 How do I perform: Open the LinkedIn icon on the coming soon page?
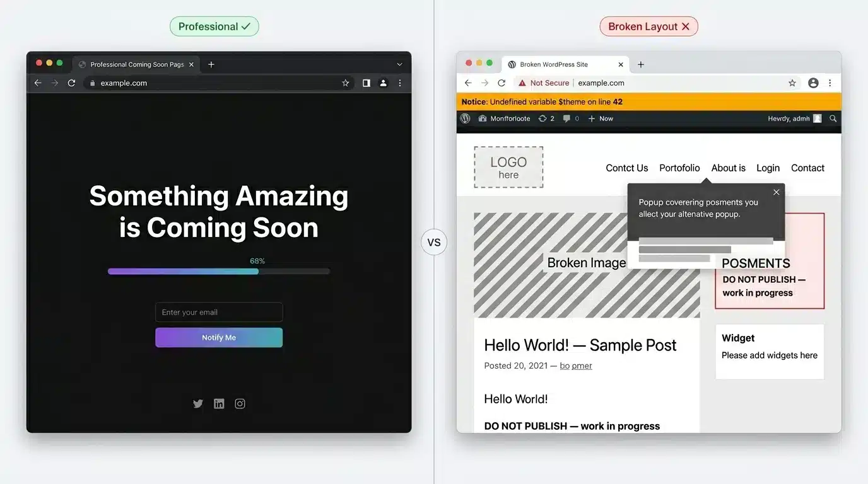(x=219, y=403)
